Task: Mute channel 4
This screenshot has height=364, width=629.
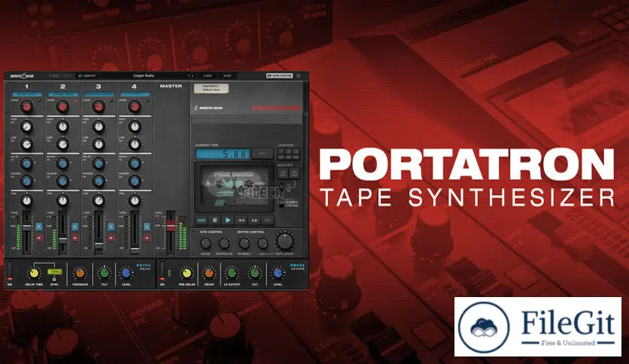Action: (147, 238)
